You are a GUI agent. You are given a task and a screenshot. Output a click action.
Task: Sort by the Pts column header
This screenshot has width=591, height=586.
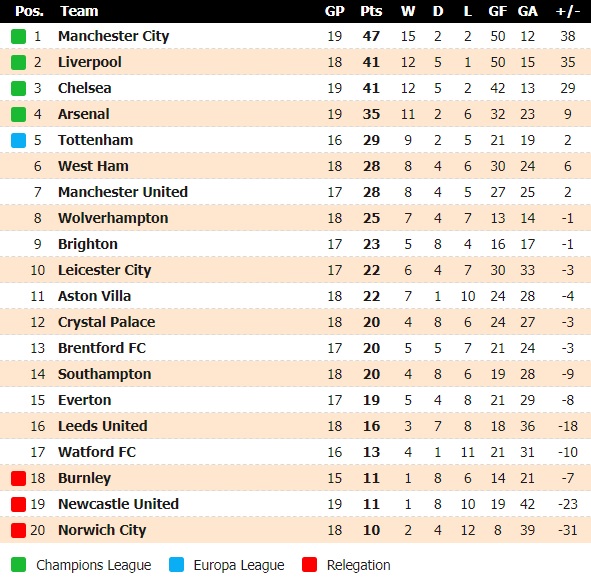click(x=371, y=11)
